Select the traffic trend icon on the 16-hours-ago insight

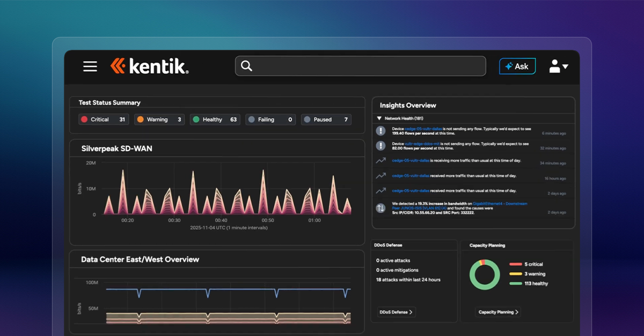coord(381,175)
